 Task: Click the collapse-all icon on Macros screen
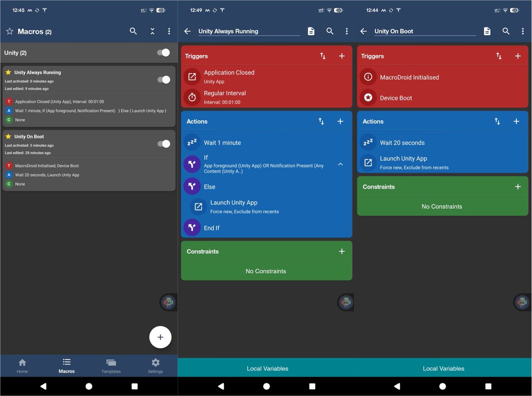pyautogui.click(x=152, y=31)
